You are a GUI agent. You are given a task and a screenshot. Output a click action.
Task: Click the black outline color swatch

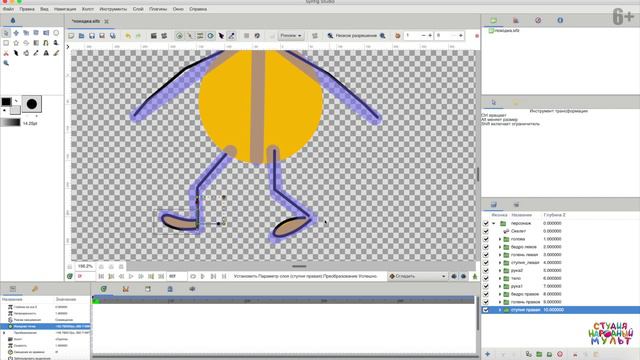tap(6, 102)
